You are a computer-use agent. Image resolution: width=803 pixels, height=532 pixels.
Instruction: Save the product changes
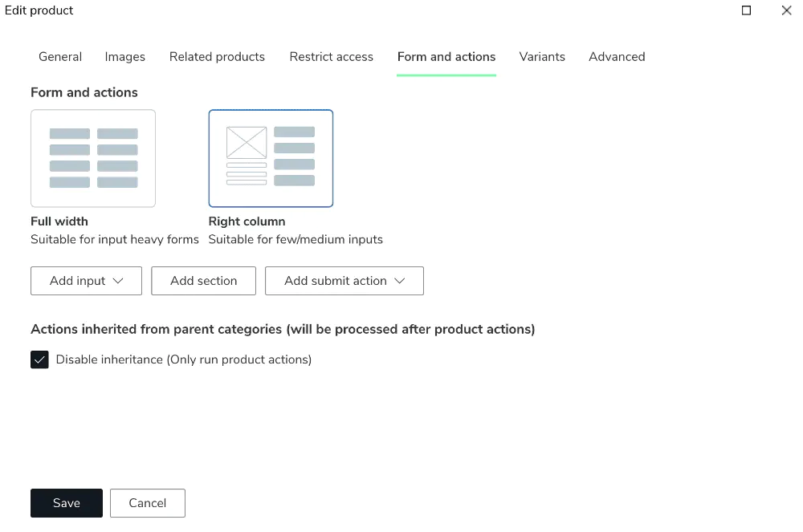pos(66,503)
